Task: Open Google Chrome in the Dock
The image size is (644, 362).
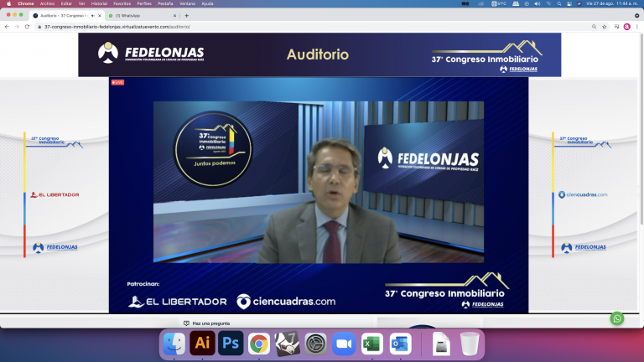Action: pyautogui.click(x=259, y=344)
